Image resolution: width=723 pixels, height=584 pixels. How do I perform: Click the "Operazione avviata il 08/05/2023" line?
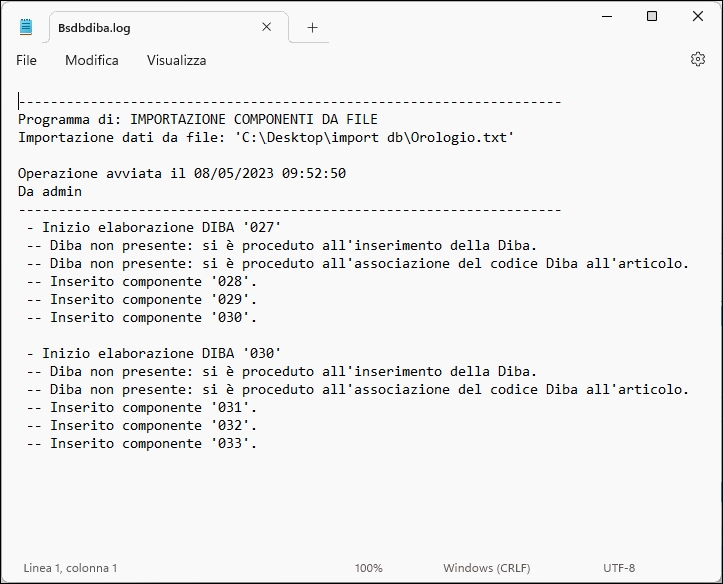coord(182,173)
